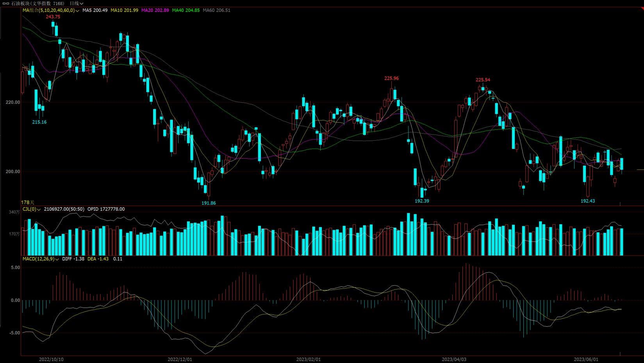Click the chain link icon beside 石油板块
The height and width of the screenshot is (363, 644).
[x=6, y=4]
